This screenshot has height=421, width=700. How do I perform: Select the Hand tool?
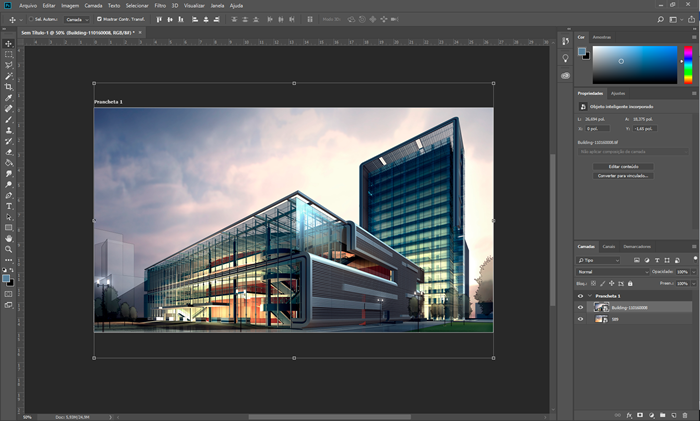pos(8,238)
